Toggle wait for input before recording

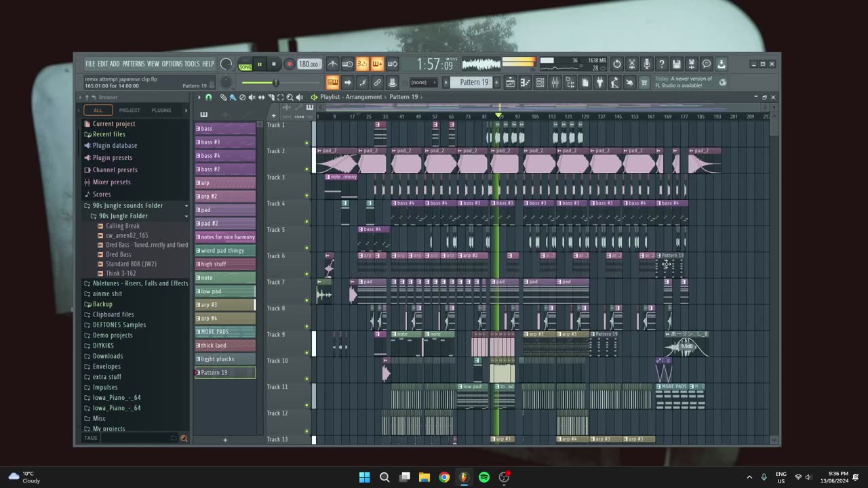(347, 64)
